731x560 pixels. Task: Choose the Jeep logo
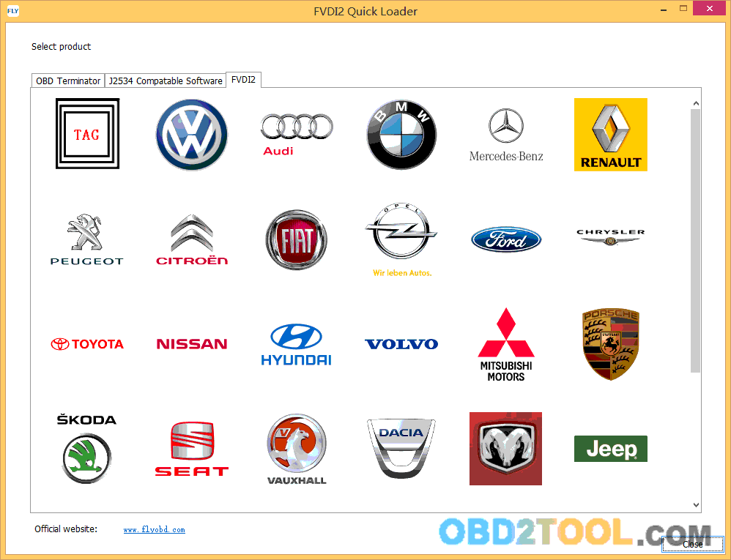coord(611,449)
